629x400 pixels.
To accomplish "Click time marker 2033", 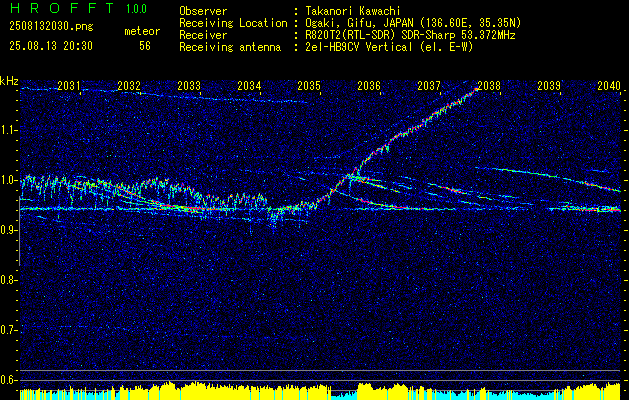I will point(189,85).
